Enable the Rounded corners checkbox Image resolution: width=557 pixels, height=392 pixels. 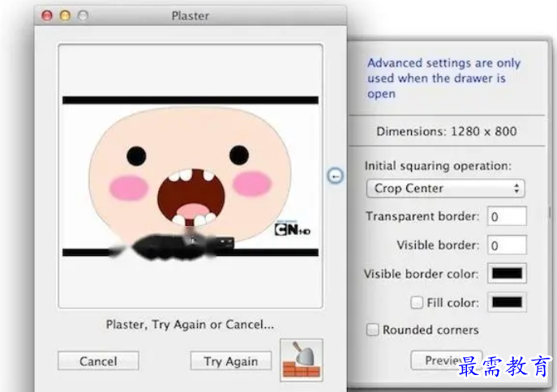pyautogui.click(x=372, y=330)
